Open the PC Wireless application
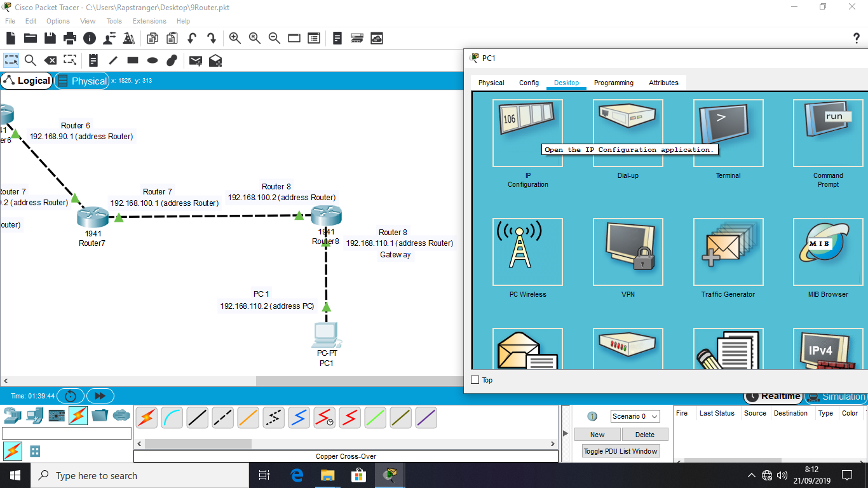The image size is (868, 488). point(527,252)
